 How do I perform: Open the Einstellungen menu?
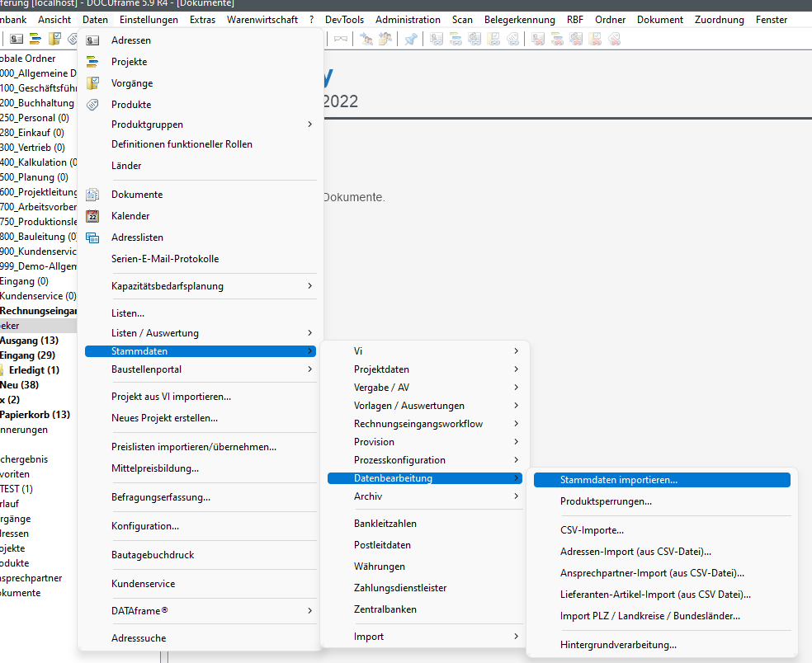pos(149,20)
